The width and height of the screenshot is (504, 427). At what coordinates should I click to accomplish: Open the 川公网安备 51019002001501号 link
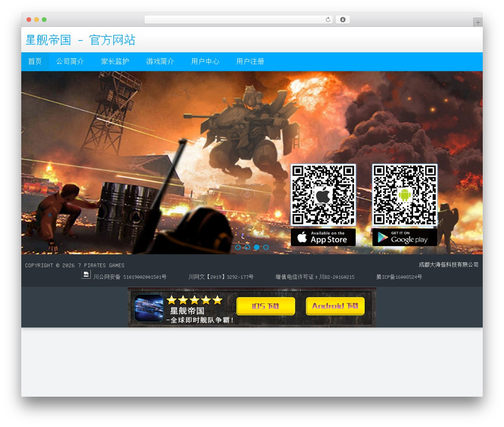pyautogui.click(x=130, y=277)
